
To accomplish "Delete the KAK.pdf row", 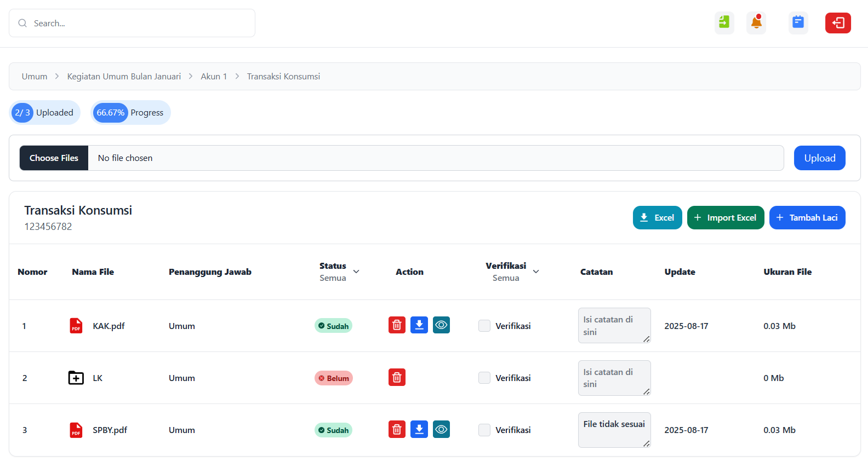I will [x=397, y=325].
